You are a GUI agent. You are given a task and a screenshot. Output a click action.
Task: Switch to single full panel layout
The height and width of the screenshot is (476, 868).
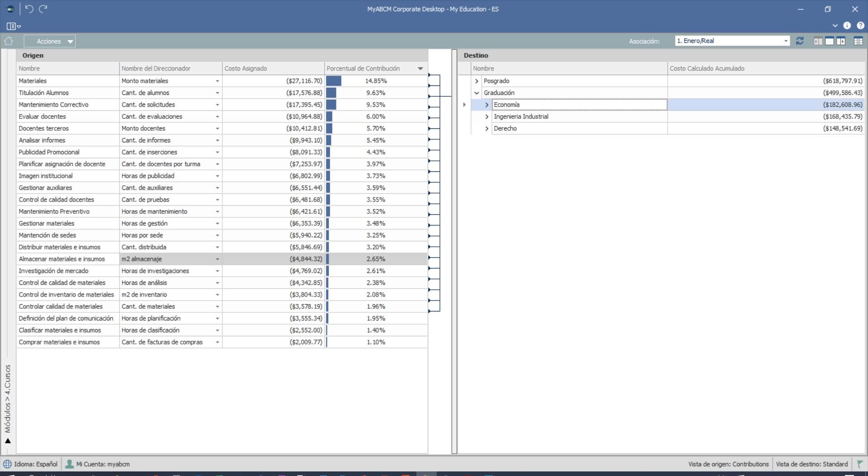click(x=829, y=41)
